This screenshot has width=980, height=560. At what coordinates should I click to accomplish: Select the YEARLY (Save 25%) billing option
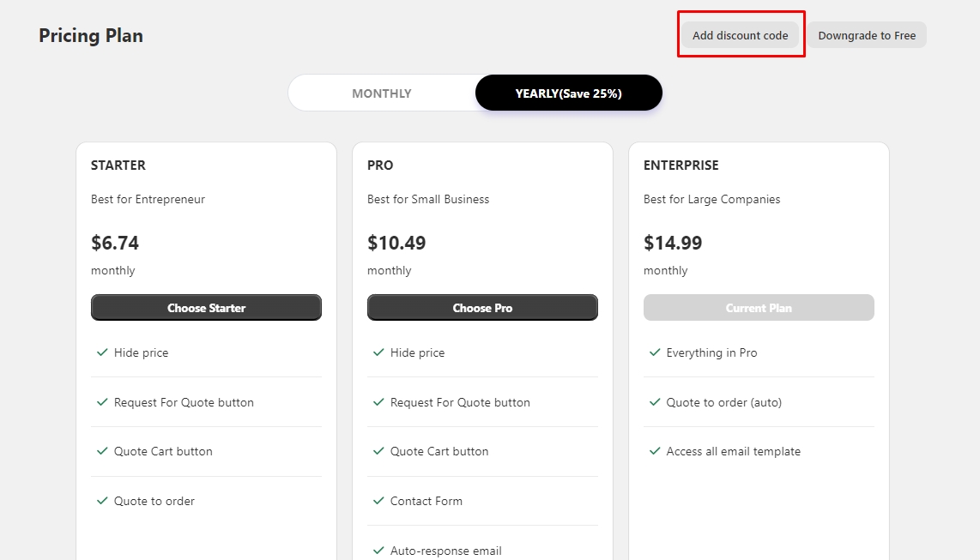click(568, 93)
